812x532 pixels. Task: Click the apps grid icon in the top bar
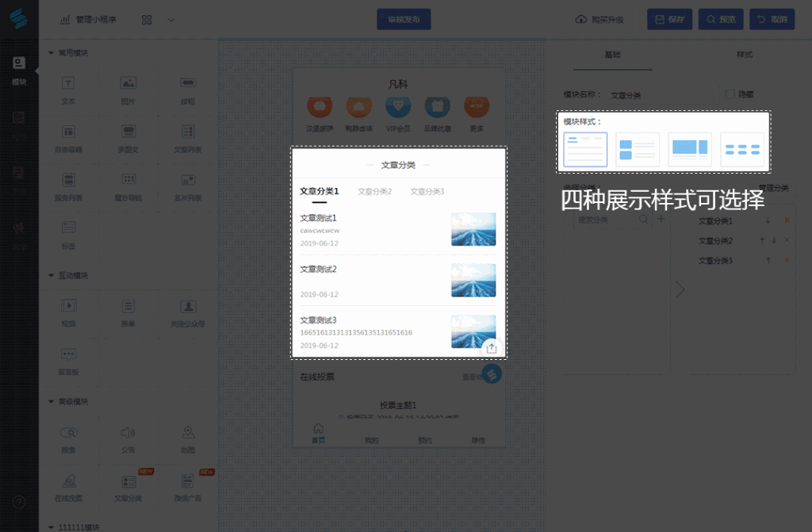tap(147, 20)
